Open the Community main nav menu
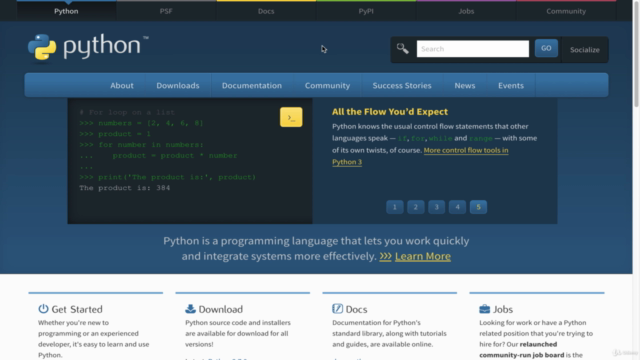 (327, 85)
